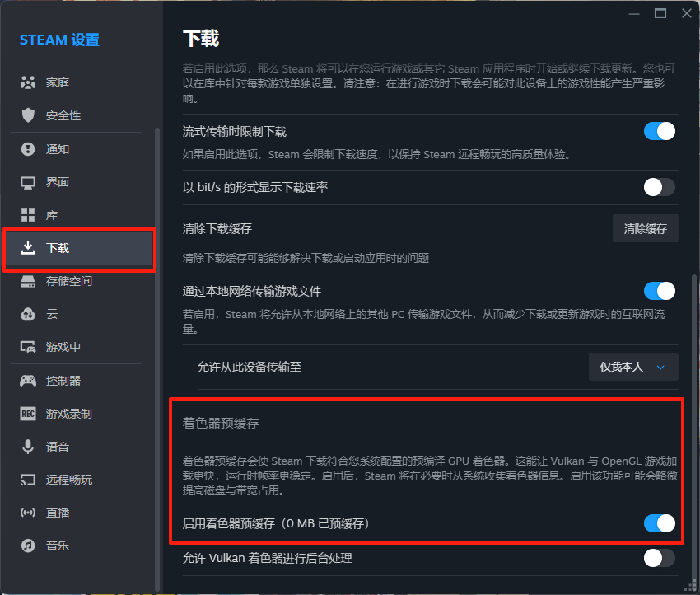Enable 以 bit/s 的形式显示下载速率
This screenshot has width=700, height=595.
(659, 187)
